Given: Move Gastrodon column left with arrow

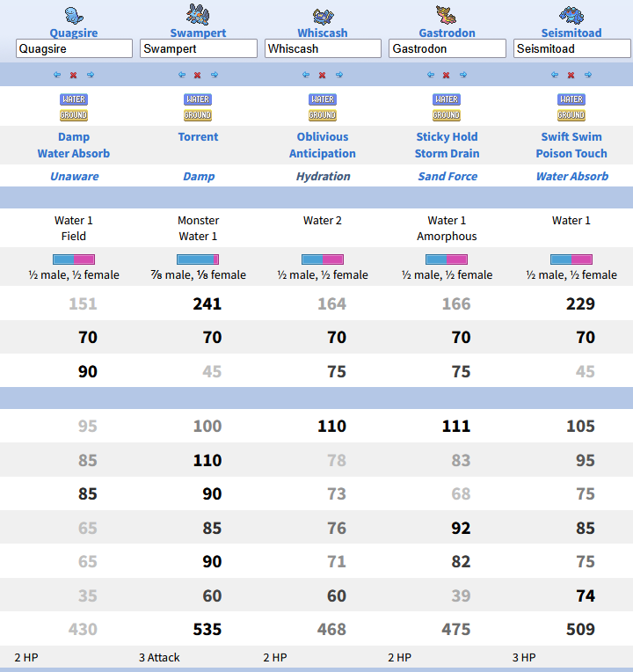Looking at the screenshot, I should pyautogui.click(x=431, y=75).
